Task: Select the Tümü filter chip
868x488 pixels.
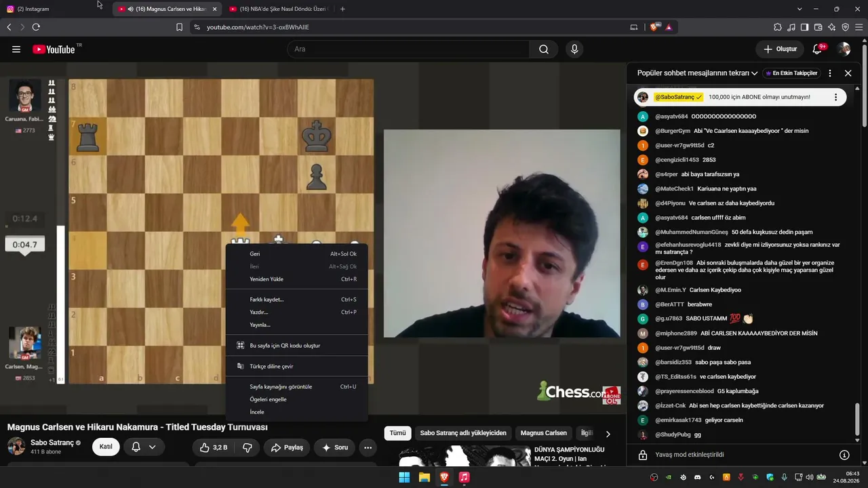Action: (x=397, y=433)
